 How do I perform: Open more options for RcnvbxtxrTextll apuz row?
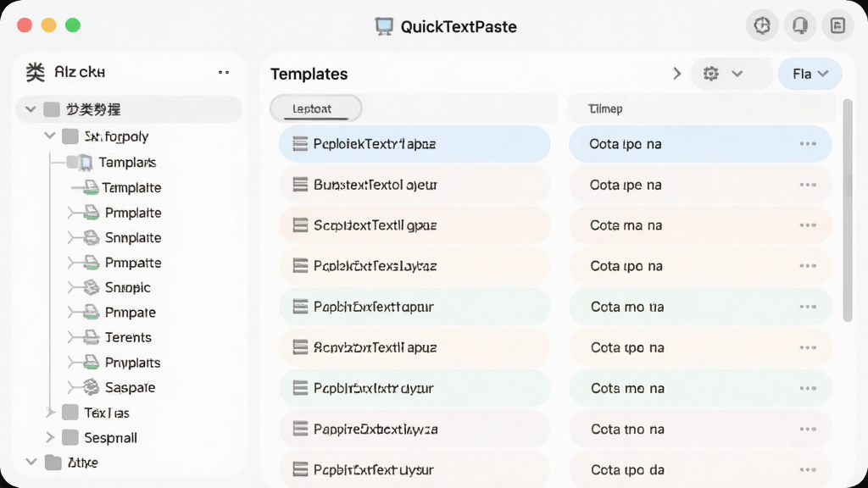[x=808, y=347]
